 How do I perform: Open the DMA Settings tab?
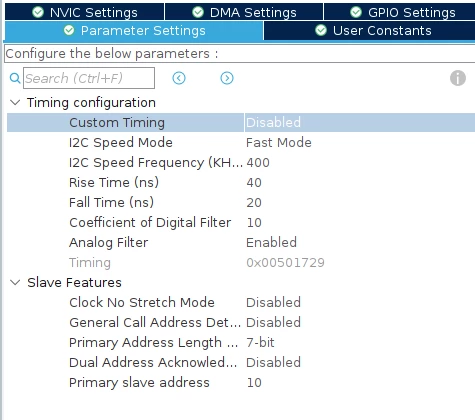coord(244,12)
